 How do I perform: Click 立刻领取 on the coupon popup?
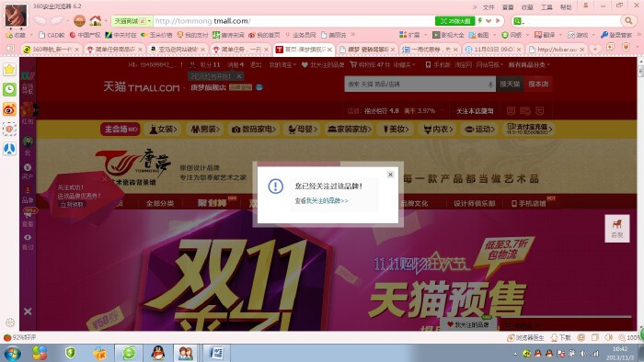click(x=73, y=204)
